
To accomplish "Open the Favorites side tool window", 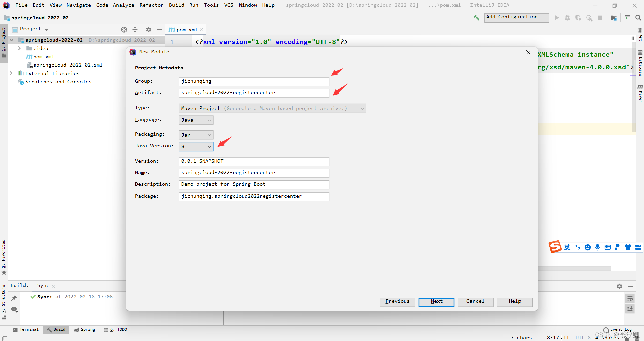I will pos(4,257).
